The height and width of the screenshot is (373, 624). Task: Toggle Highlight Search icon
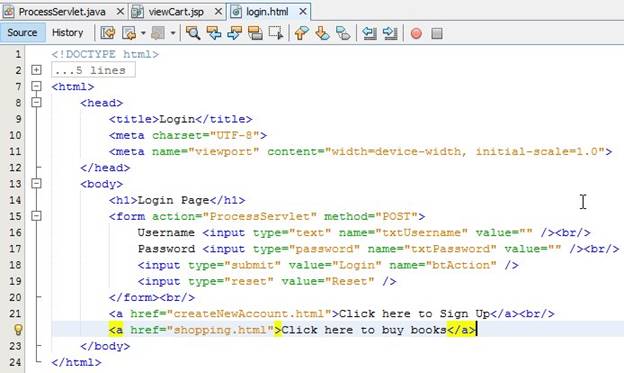coord(255,33)
